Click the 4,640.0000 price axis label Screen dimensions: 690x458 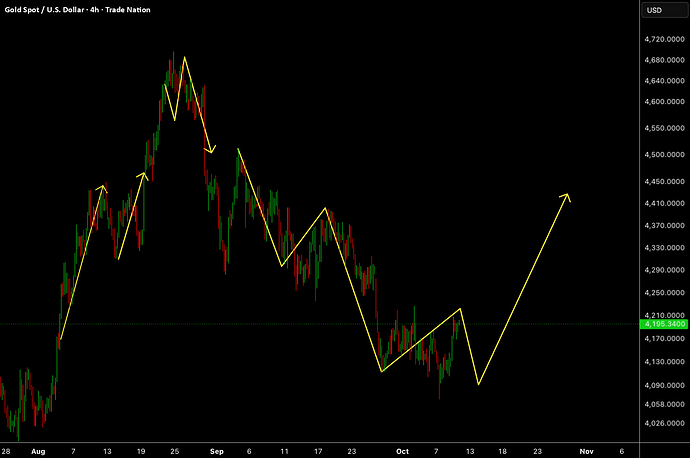(x=664, y=81)
